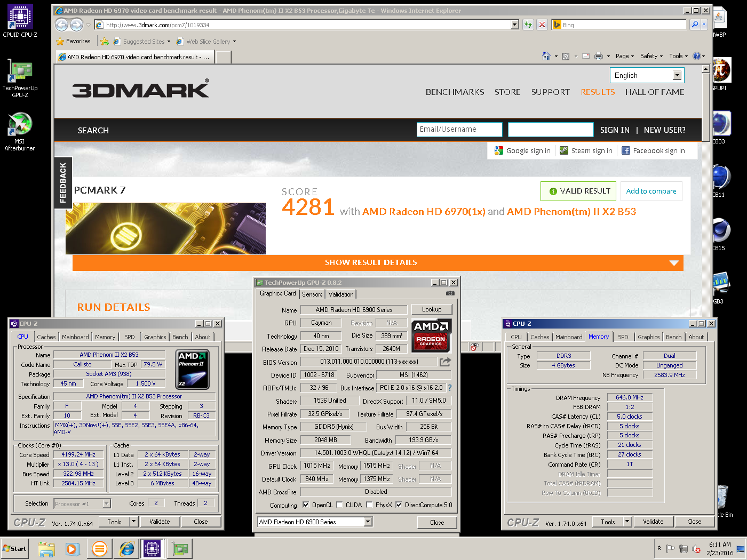This screenshot has width=747, height=560.
Task: Click the Internet Explorer taskbar icon
Action: (126, 549)
